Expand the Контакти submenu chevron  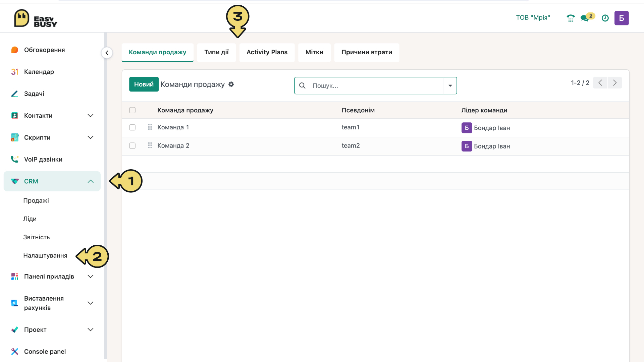pyautogui.click(x=91, y=116)
